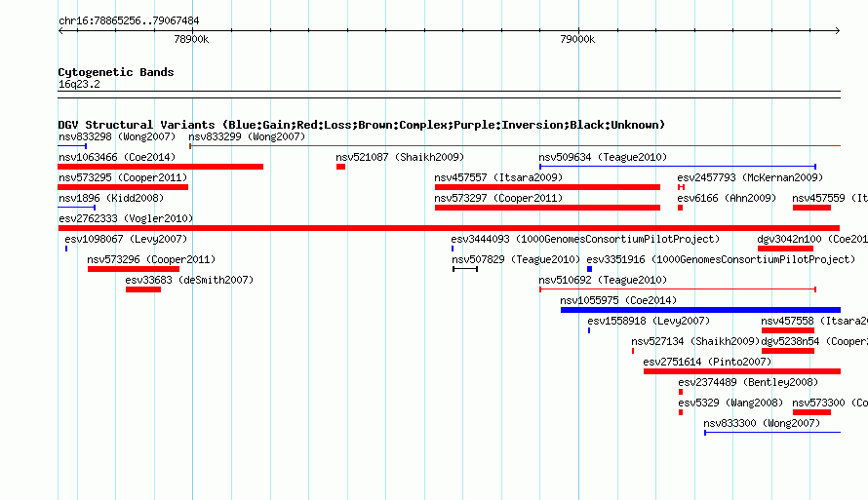Select the nsv1055975 (Coe2014) blue gain bar
868x500 pixels.
[x=701, y=310]
